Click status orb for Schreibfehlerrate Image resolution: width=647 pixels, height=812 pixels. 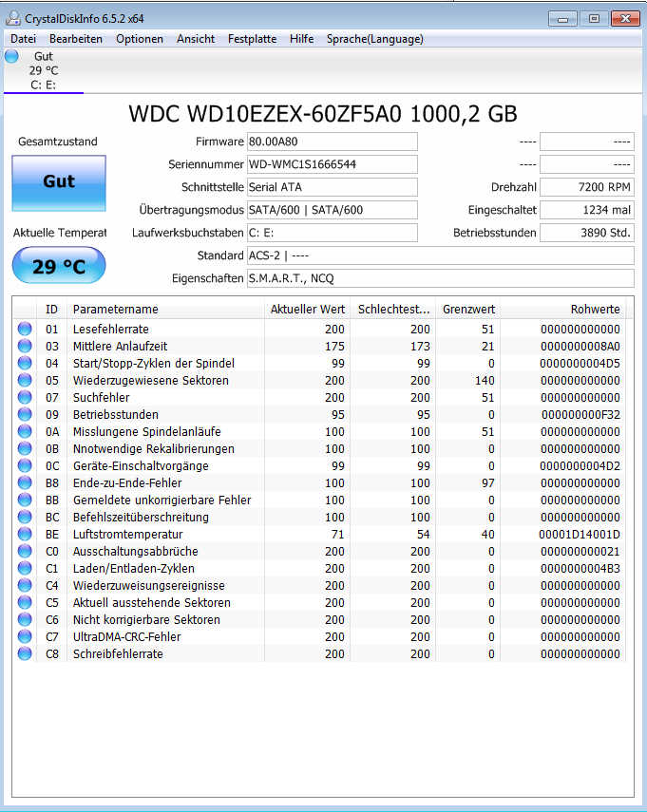click(25, 653)
